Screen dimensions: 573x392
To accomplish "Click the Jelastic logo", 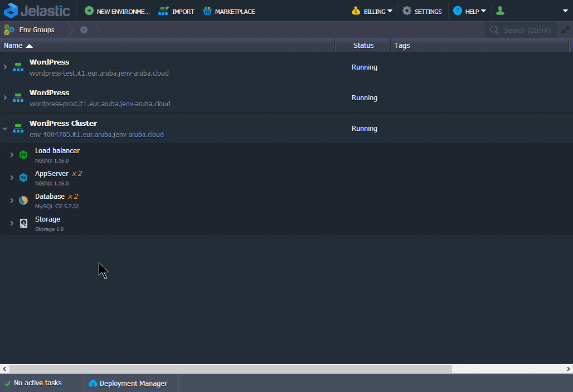I will 37,11.
